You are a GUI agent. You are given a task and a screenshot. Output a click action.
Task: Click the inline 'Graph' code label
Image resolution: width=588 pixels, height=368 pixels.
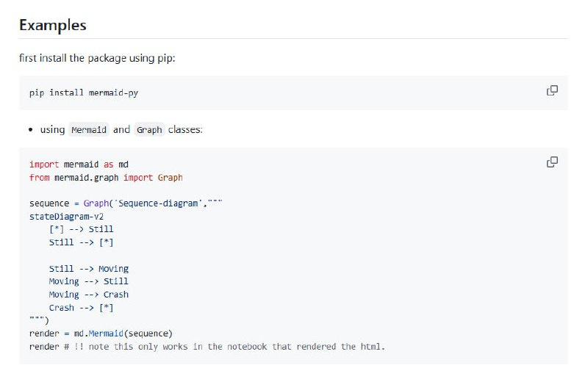149,130
